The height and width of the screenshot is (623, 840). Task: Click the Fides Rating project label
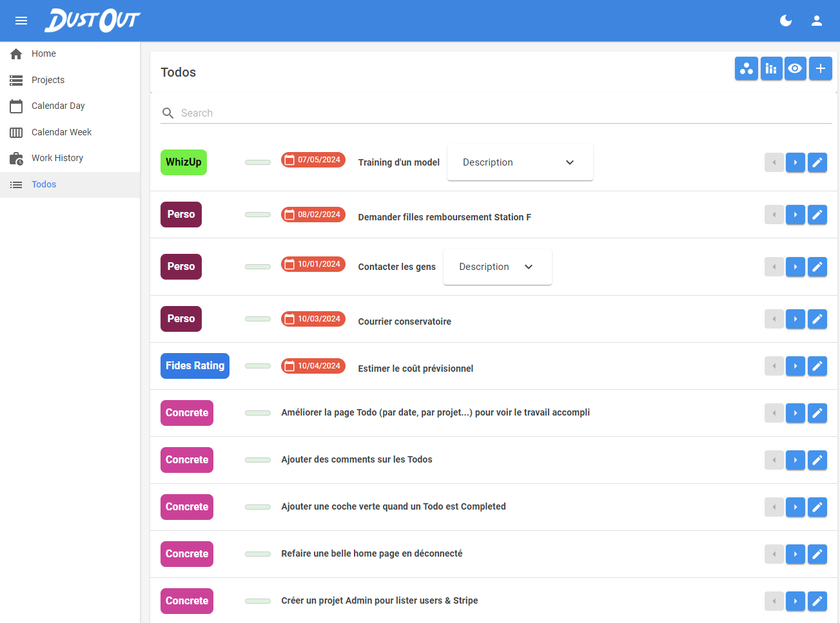coord(195,366)
